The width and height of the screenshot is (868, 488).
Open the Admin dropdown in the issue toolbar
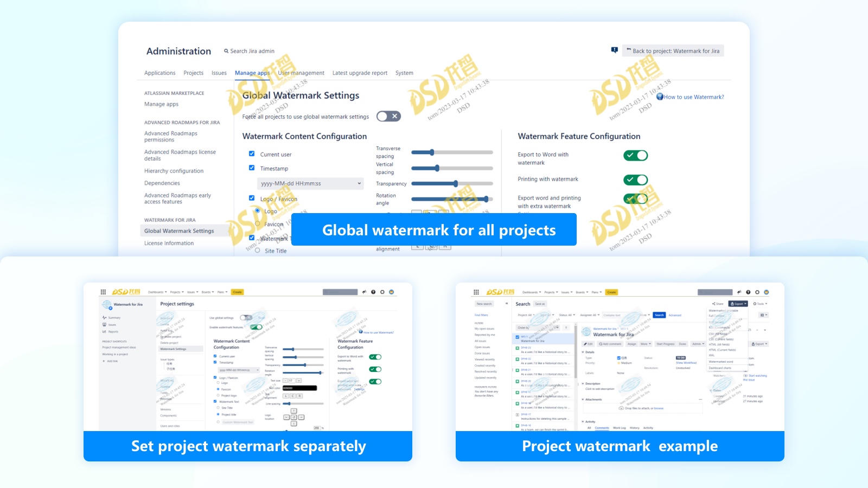(698, 344)
